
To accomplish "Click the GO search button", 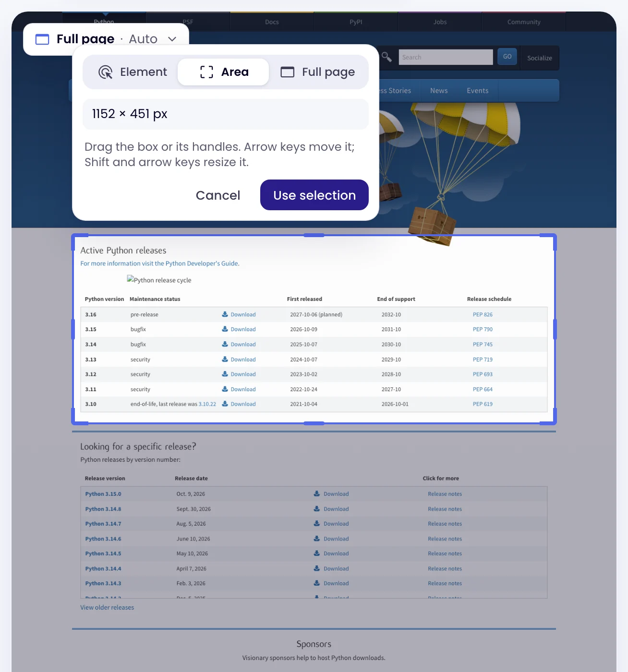I will 507,57.
